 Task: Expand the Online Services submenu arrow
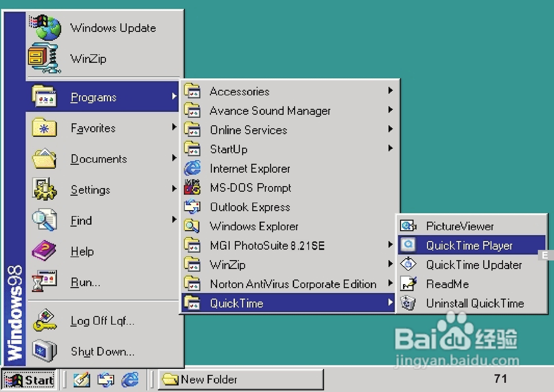coord(390,129)
